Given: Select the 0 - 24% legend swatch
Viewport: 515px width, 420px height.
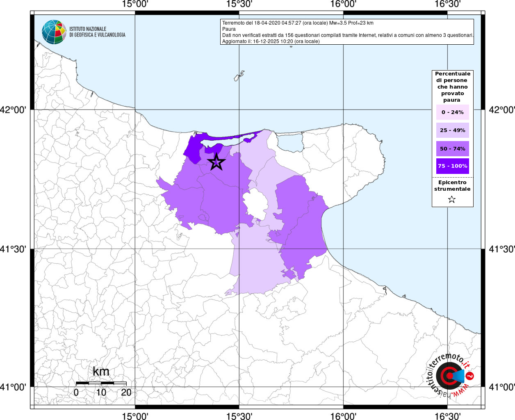Looking at the screenshot, I should coord(452,112).
